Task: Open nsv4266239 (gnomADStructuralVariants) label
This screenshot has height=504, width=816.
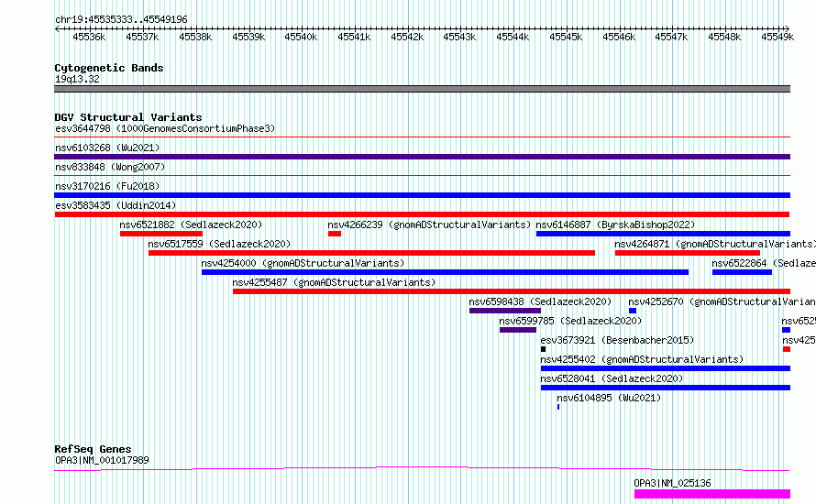Action: [x=429, y=225]
